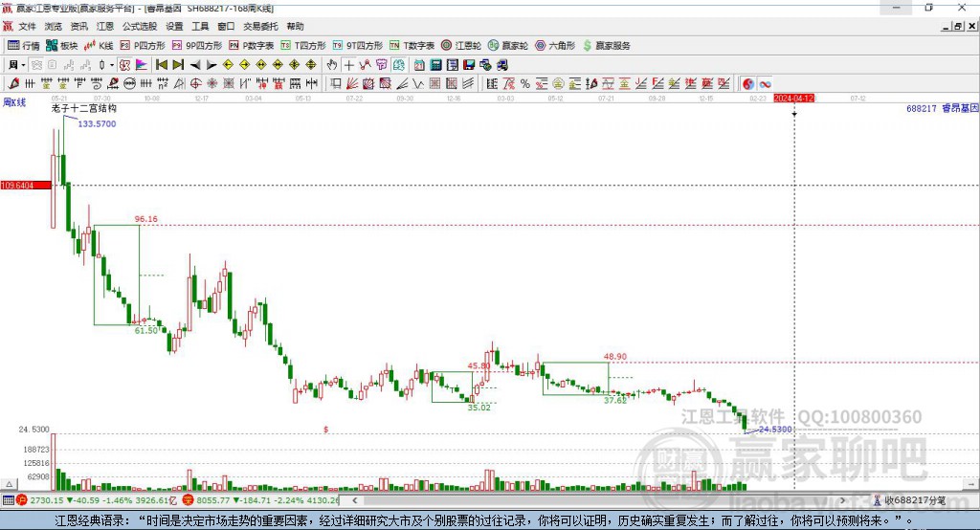
Task: Click horizontal scrollbar right arrow
Action: click(842, 500)
